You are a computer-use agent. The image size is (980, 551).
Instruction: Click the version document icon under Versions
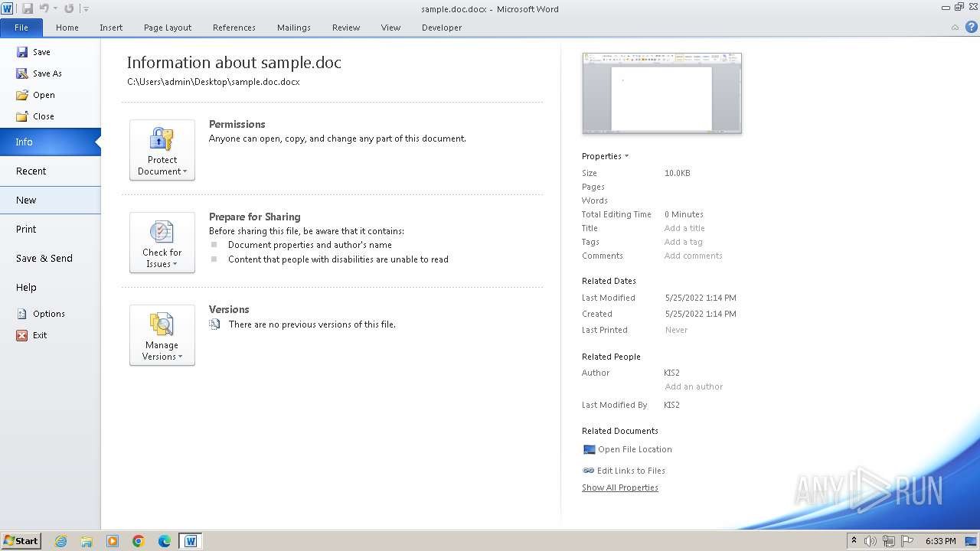(214, 324)
